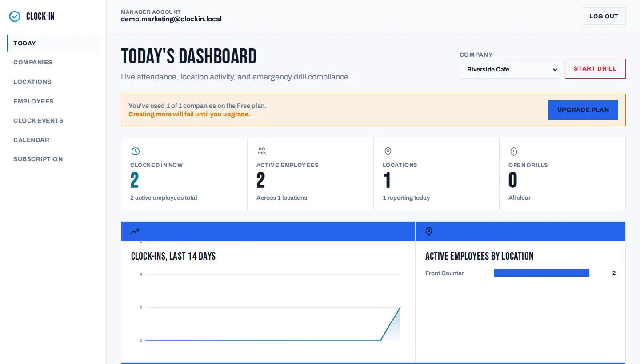The width and height of the screenshot is (640, 364).
Task: Click the Locations count 1
Action: point(387,180)
